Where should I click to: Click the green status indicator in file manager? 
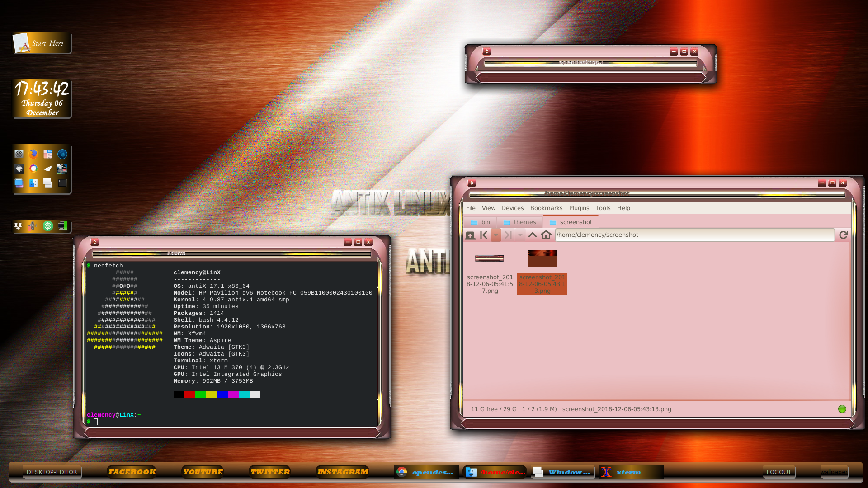pyautogui.click(x=842, y=409)
